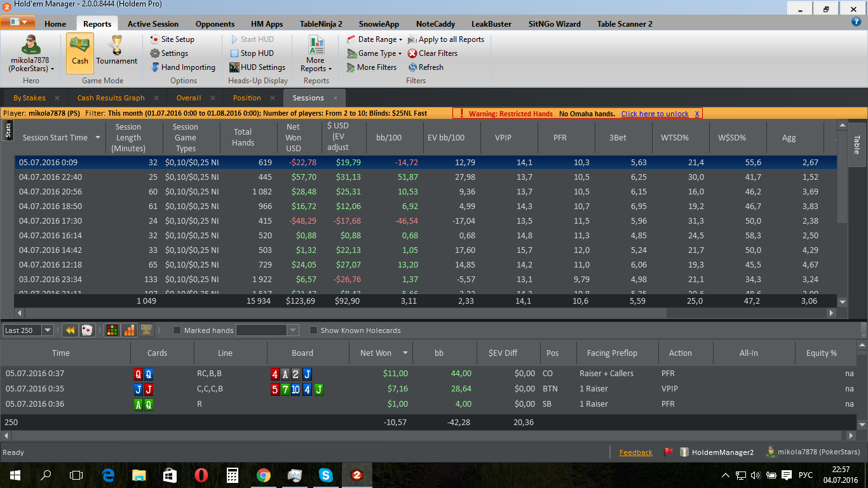The width and height of the screenshot is (868, 488).
Task: Select session row 04.07.2016 22:40
Action: 425,177
